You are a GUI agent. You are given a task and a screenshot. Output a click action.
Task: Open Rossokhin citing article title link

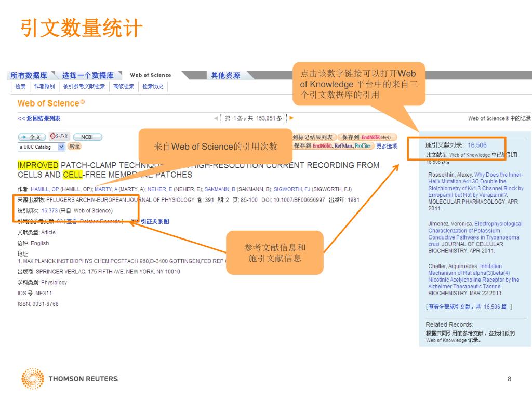(x=475, y=185)
